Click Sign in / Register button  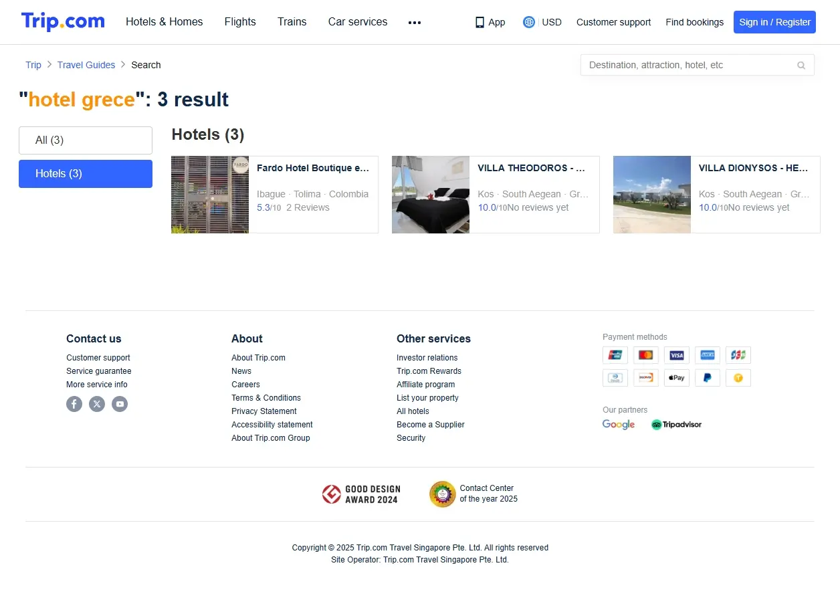[x=774, y=22]
